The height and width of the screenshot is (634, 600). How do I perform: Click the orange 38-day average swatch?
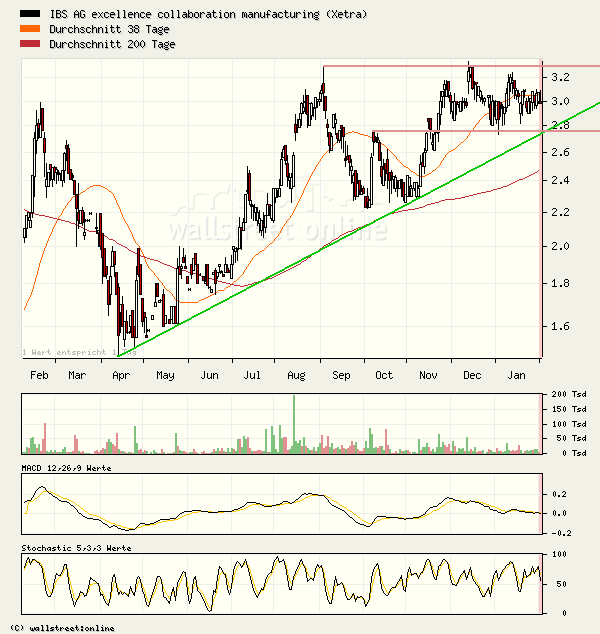pos(30,29)
